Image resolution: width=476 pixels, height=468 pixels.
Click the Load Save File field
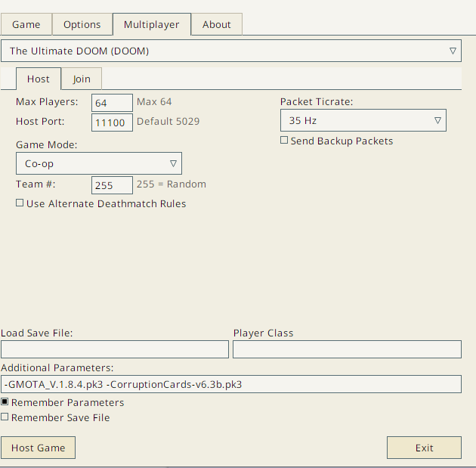pyautogui.click(x=115, y=349)
